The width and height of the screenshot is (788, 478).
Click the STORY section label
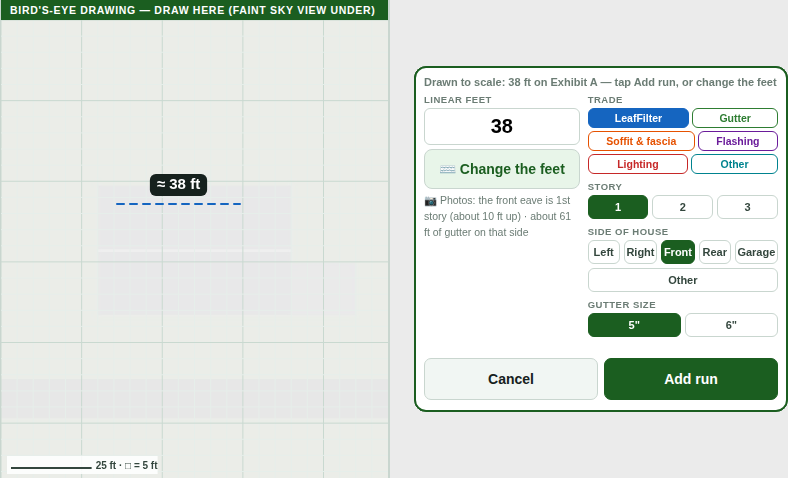coord(605,187)
